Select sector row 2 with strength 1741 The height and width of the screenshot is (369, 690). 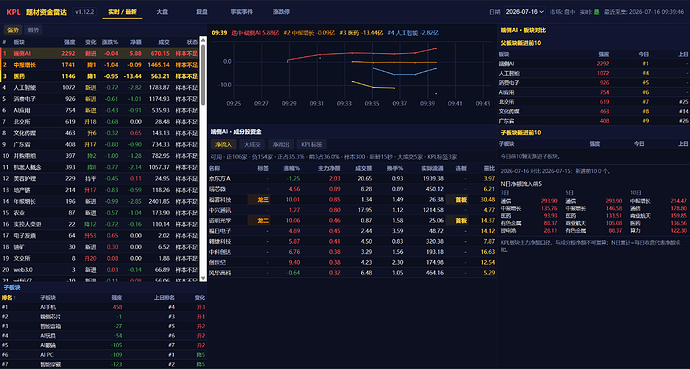click(100, 65)
